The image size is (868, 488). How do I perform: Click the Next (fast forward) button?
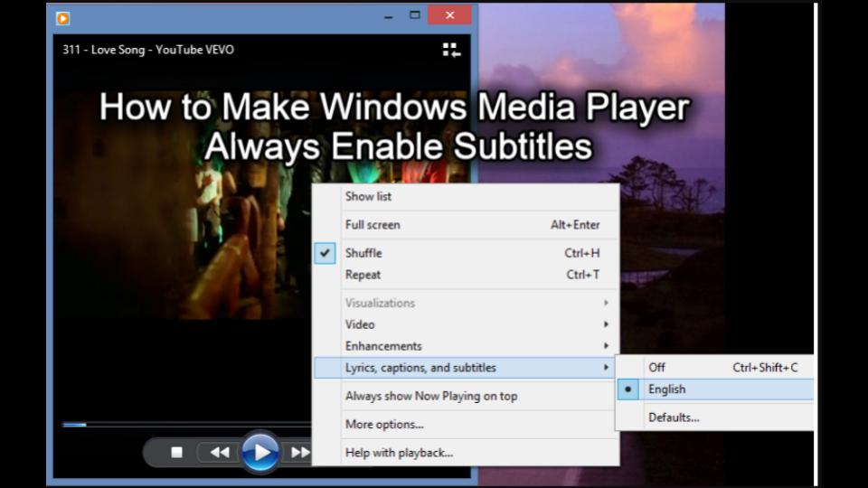[x=298, y=452]
